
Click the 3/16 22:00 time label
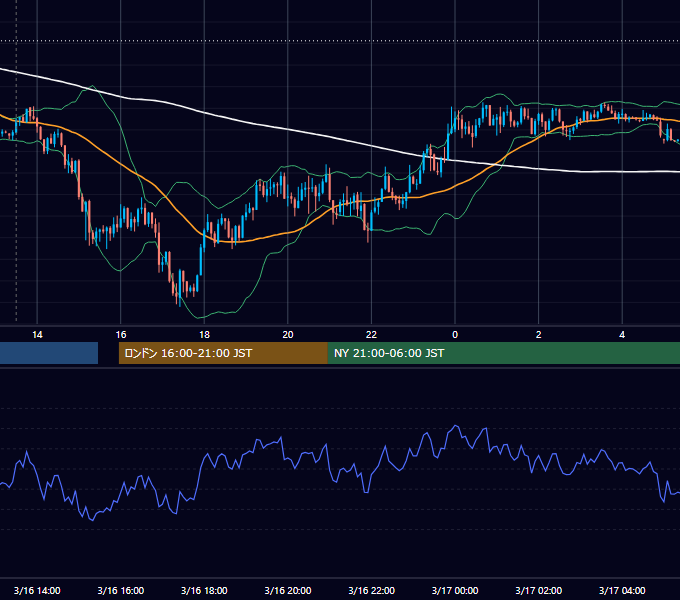(372, 590)
